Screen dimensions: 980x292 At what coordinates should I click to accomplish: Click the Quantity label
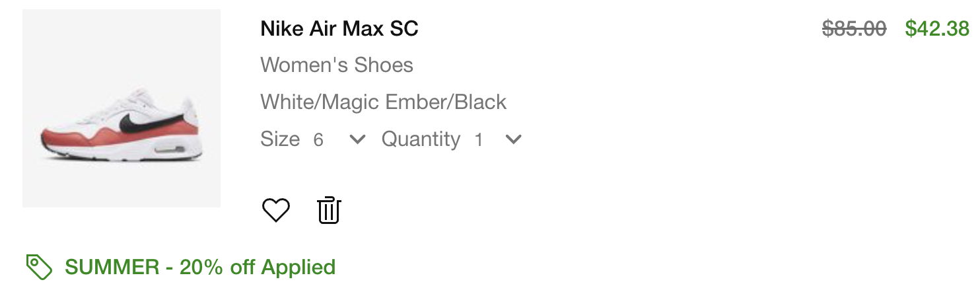pos(421,139)
